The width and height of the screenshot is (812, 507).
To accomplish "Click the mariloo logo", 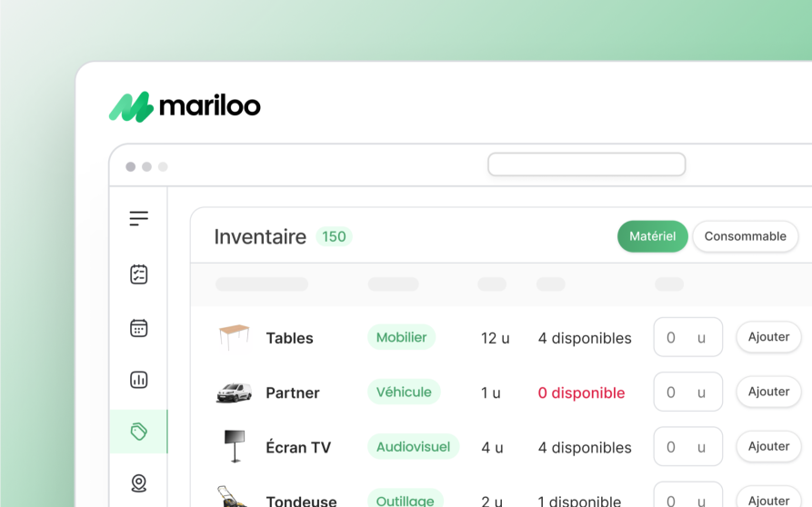I will (185, 106).
